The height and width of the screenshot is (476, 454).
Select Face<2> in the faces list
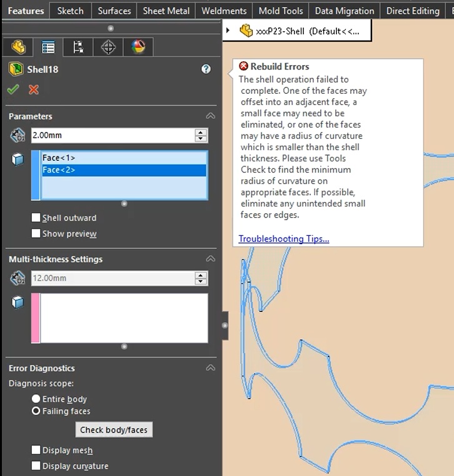click(x=124, y=170)
